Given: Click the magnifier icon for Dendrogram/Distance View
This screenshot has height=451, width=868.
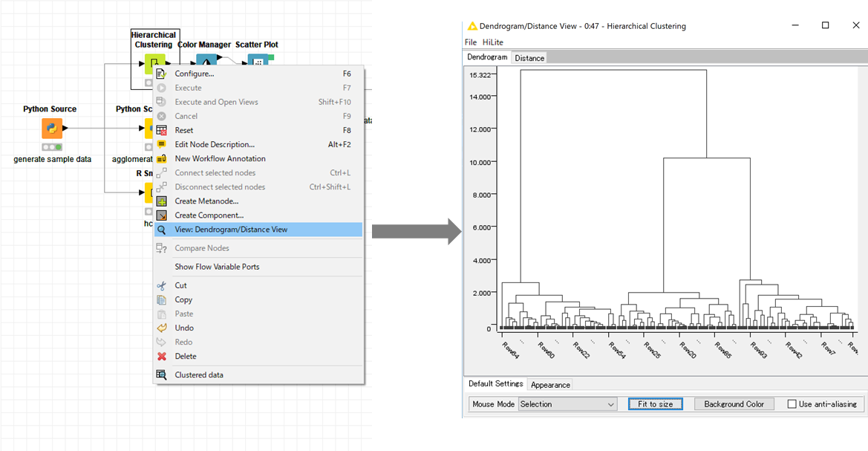Looking at the screenshot, I should (x=161, y=230).
